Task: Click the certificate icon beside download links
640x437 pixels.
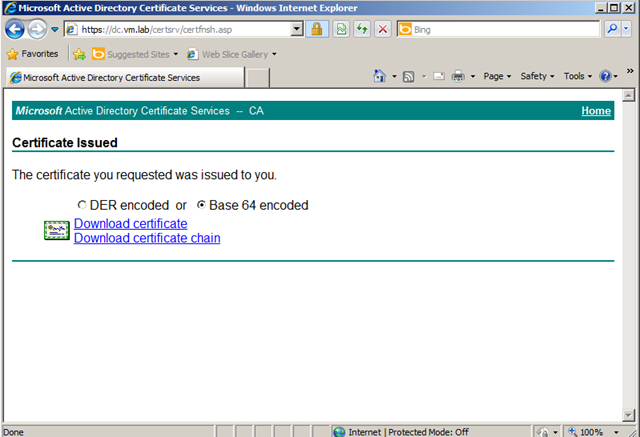Action: (57, 230)
